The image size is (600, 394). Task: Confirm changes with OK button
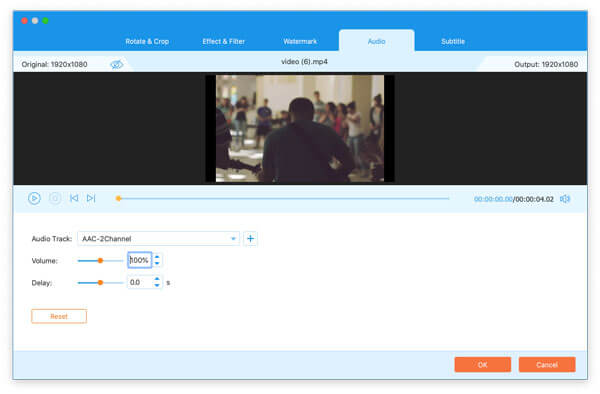click(x=483, y=365)
